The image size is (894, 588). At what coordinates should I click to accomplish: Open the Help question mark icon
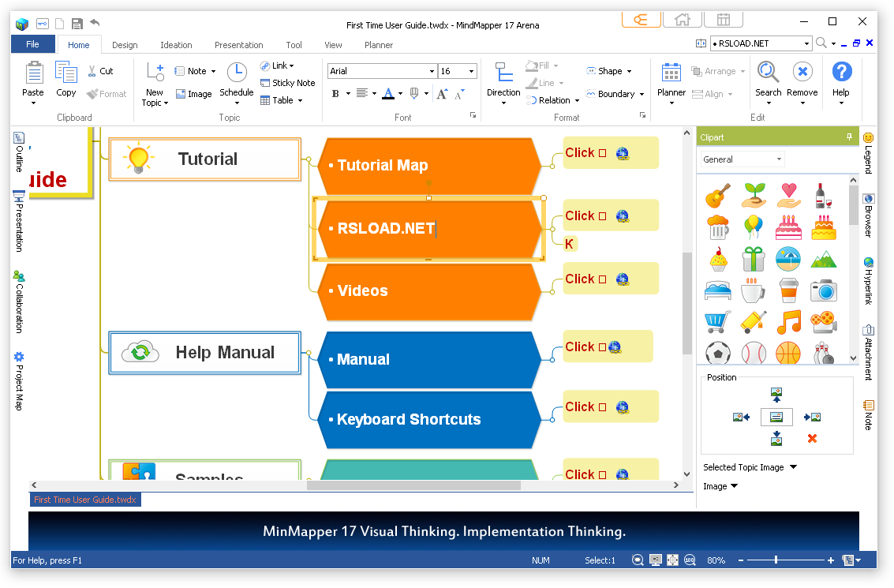tap(842, 73)
